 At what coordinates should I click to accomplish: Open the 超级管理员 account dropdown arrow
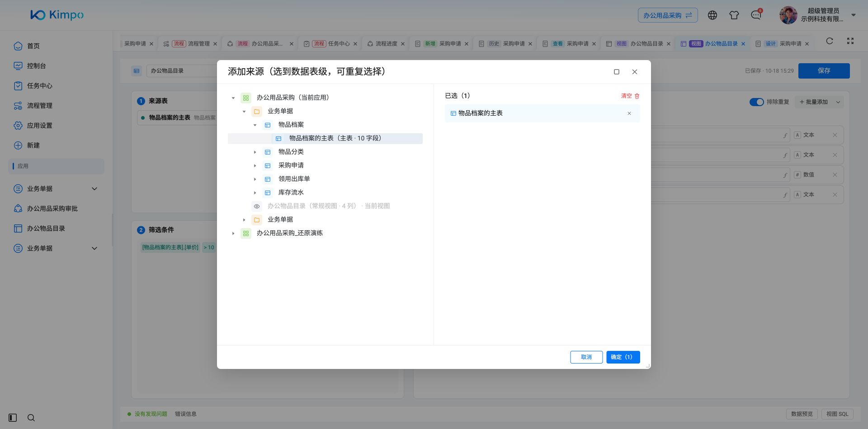(x=854, y=15)
